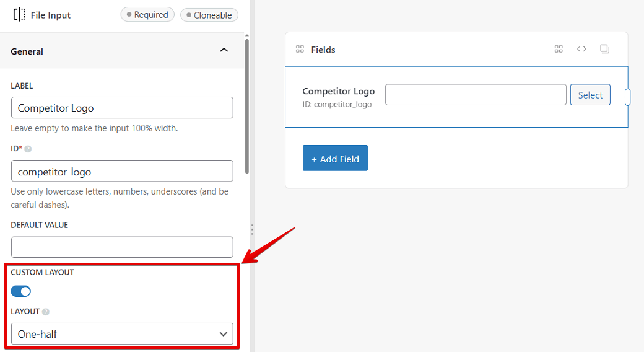Toggle the Required option pill
The height and width of the screenshot is (352, 644).
click(147, 15)
